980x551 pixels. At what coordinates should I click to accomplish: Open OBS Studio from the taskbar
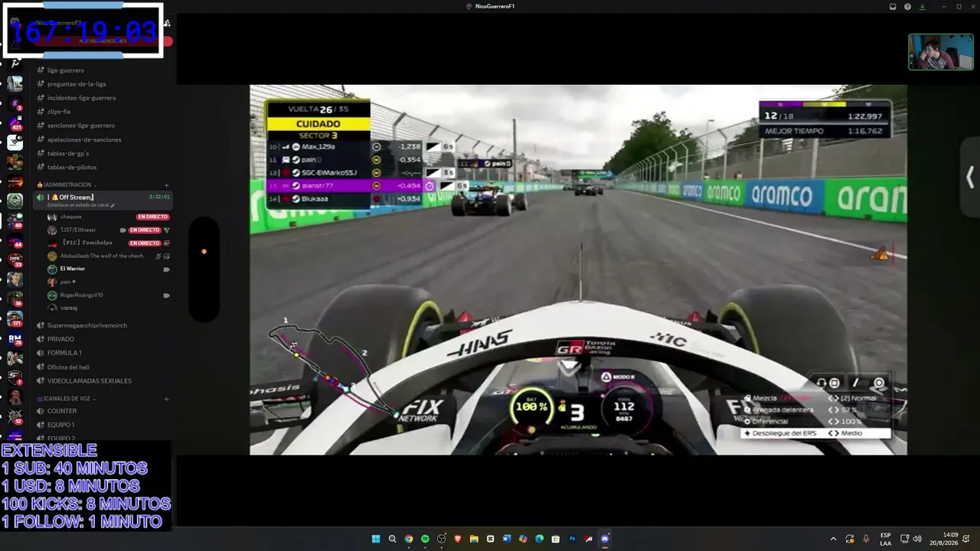pyautogui.click(x=442, y=539)
